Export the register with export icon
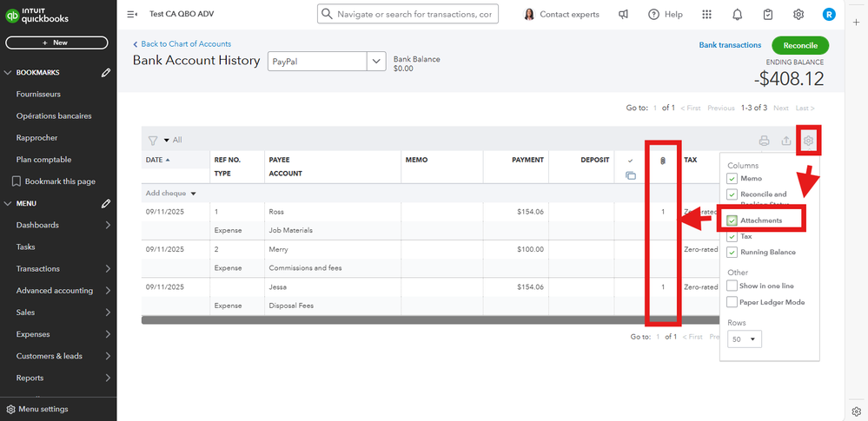868x421 pixels. (786, 141)
